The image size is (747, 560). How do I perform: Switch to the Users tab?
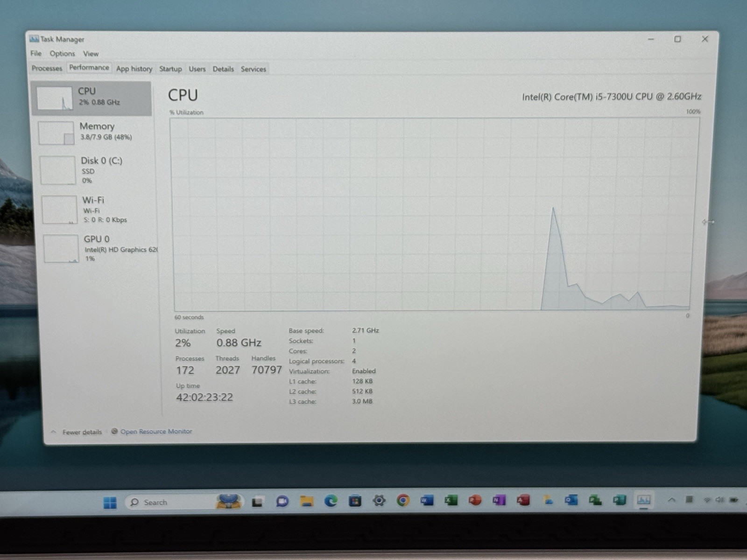pos(197,69)
